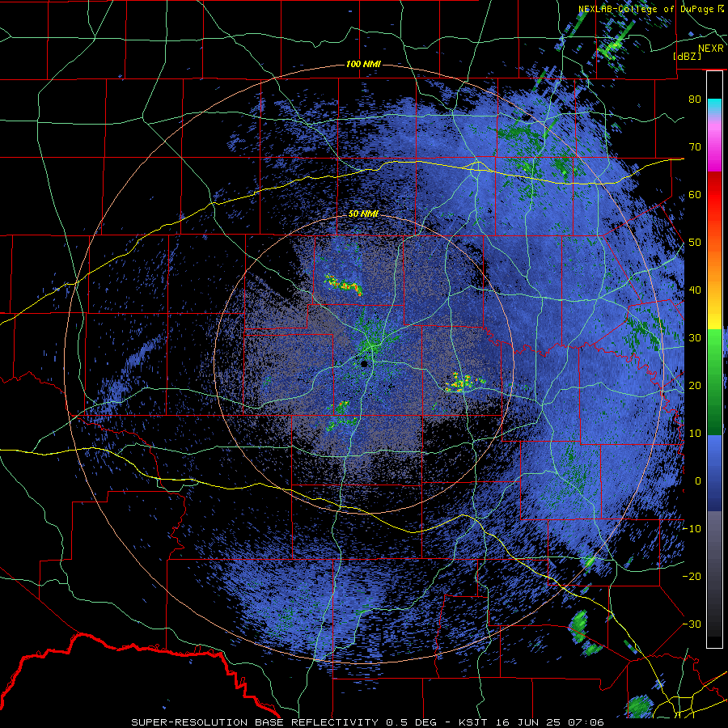Click the 10 dBZ scale value
This screenshot has width=728, height=728.
coord(695,434)
